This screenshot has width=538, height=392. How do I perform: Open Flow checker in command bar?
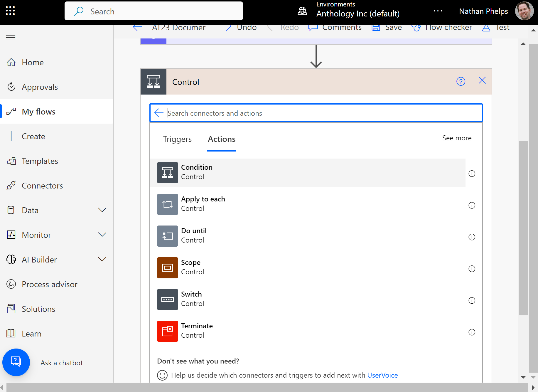tap(442, 28)
